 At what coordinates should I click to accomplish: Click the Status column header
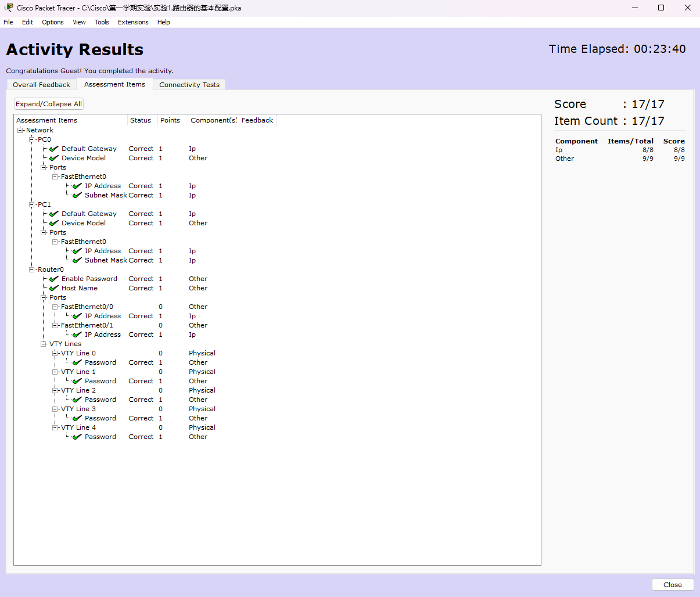tap(142, 120)
